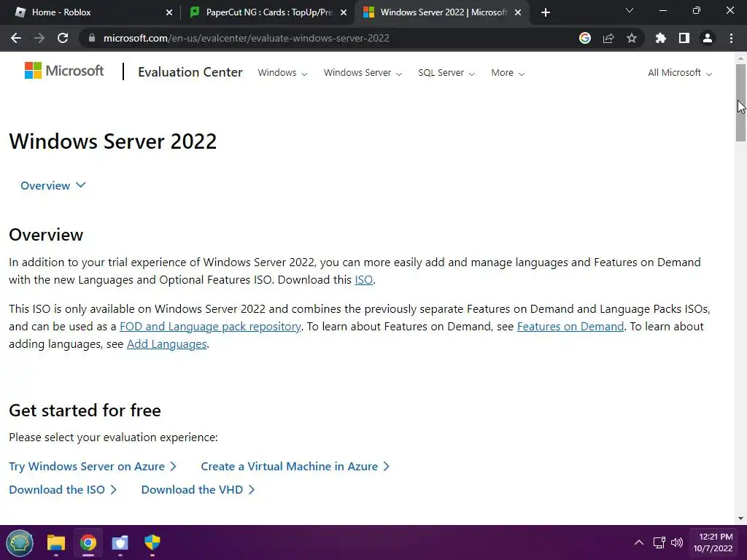Select Download the ISO option
747x560 pixels.
(x=63, y=489)
